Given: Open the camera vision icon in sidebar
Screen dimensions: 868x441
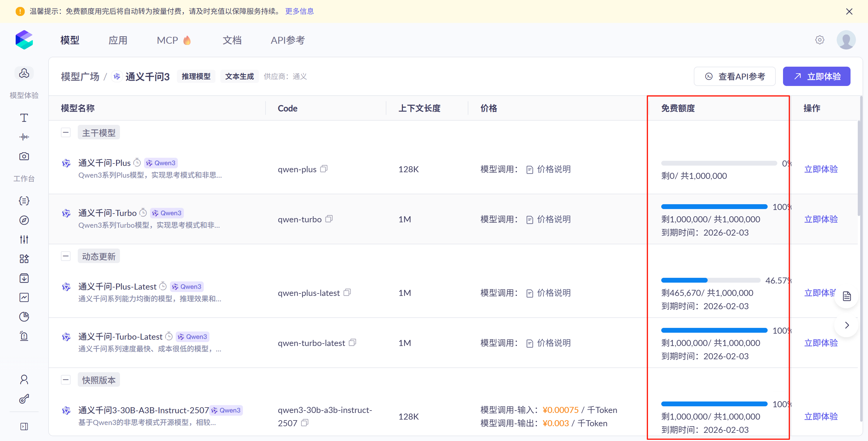Looking at the screenshot, I should coord(24,157).
